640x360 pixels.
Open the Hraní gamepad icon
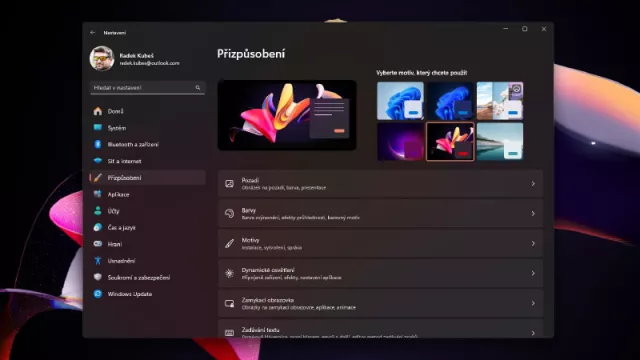[98, 244]
